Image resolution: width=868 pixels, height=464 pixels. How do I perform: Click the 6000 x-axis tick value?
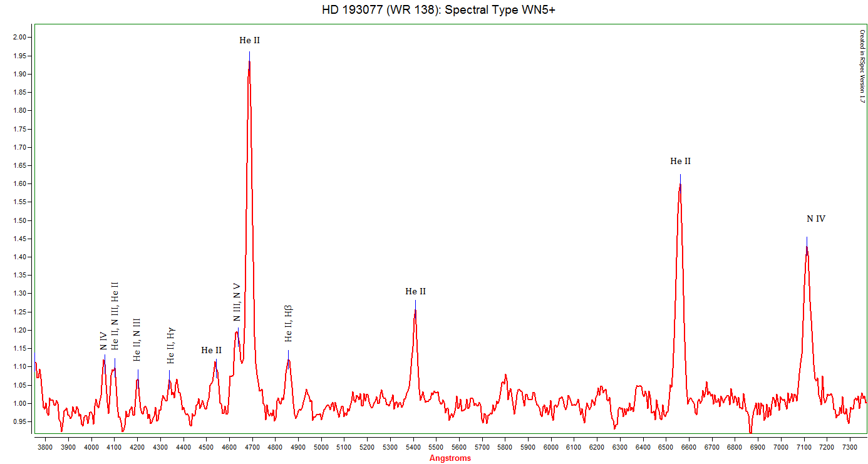coord(551,447)
